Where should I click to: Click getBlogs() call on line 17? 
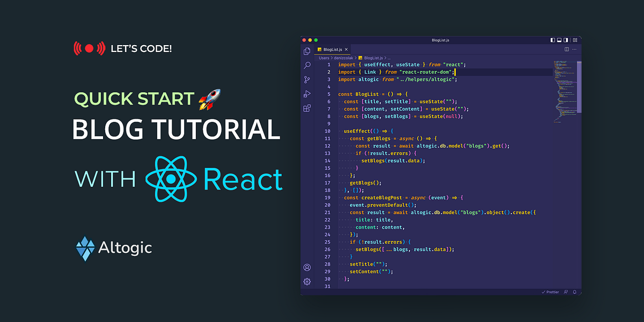click(364, 183)
